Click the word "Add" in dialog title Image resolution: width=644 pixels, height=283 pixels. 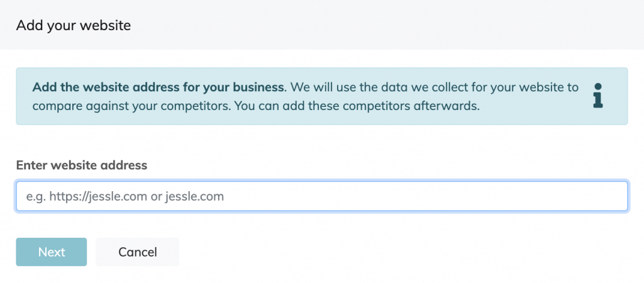[30, 25]
